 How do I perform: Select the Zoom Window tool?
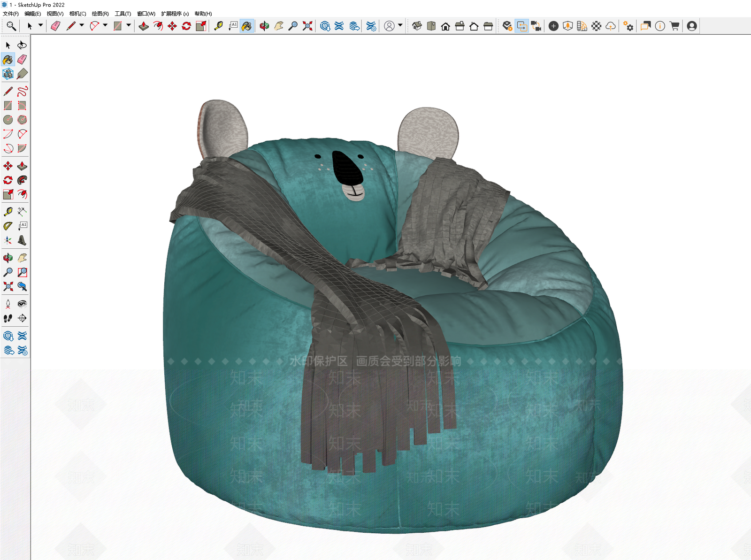point(22,272)
